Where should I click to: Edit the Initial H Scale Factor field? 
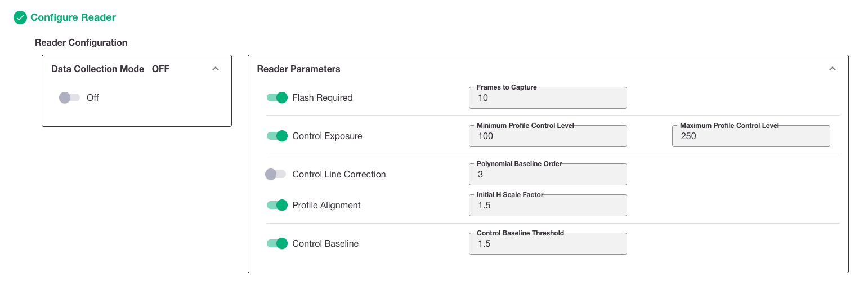[x=548, y=205]
